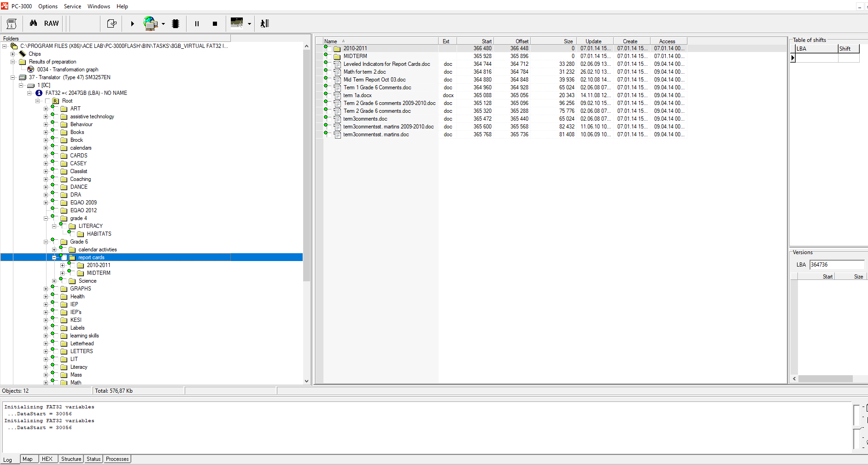
Task: Open the Service menu
Action: 72,6
